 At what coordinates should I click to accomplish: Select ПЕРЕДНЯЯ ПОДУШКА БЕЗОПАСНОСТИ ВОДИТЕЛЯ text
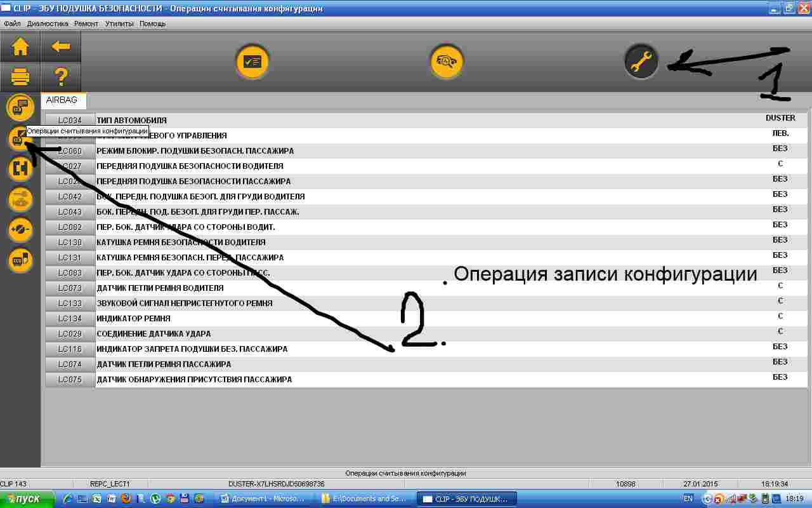point(190,166)
